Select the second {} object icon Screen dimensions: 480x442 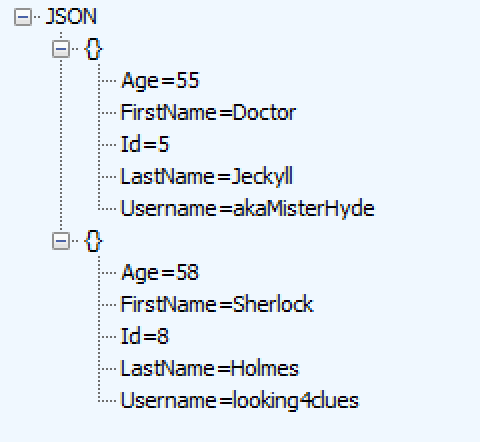click(x=94, y=241)
